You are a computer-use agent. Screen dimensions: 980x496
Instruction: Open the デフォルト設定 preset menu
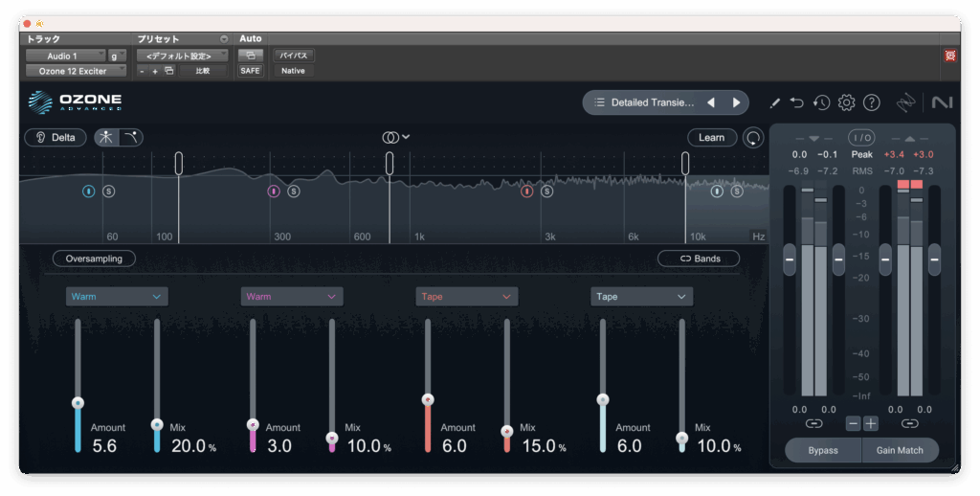(x=181, y=56)
